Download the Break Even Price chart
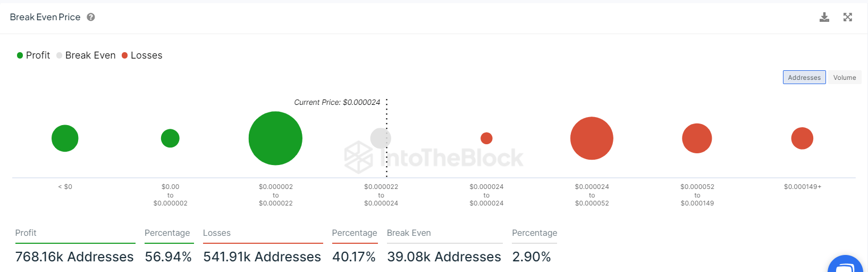Screen dimensions: 868x272 point(824,17)
